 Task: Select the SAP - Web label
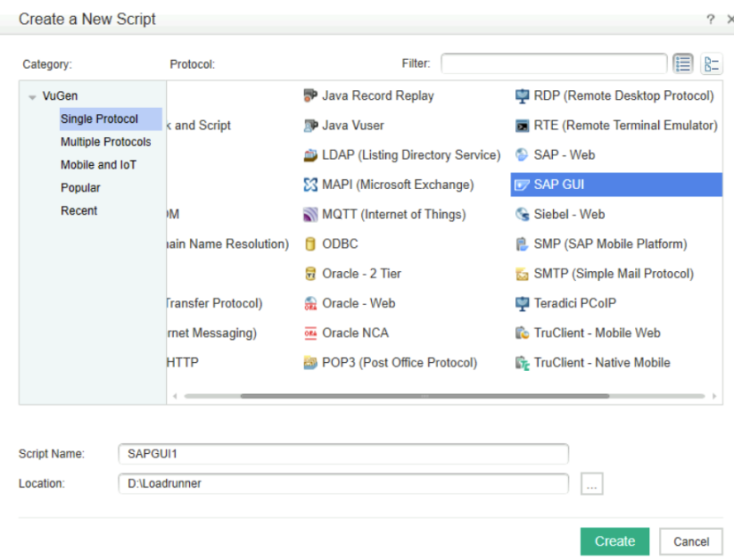(x=564, y=155)
